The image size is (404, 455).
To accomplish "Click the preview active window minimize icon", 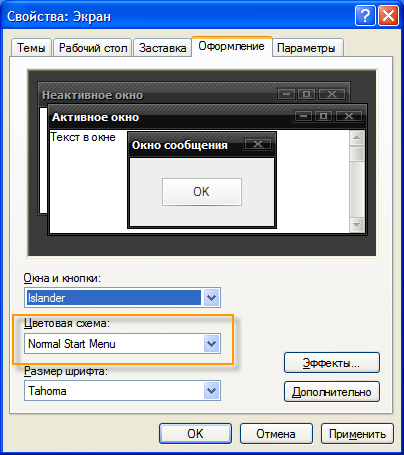I will click(303, 116).
